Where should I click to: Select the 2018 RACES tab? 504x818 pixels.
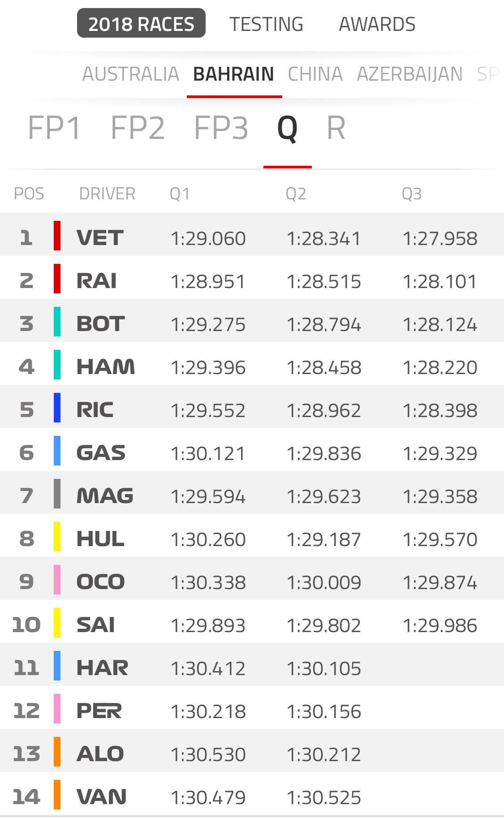pos(141,23)
